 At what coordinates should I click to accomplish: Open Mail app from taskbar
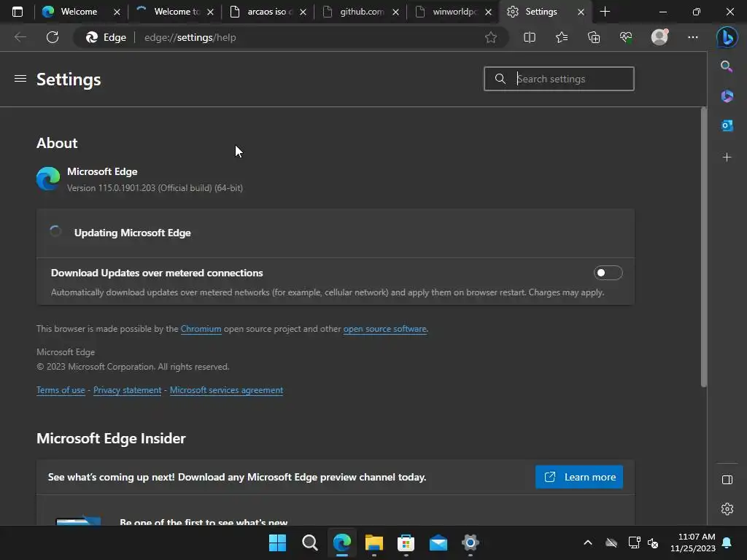coord(438,542)
